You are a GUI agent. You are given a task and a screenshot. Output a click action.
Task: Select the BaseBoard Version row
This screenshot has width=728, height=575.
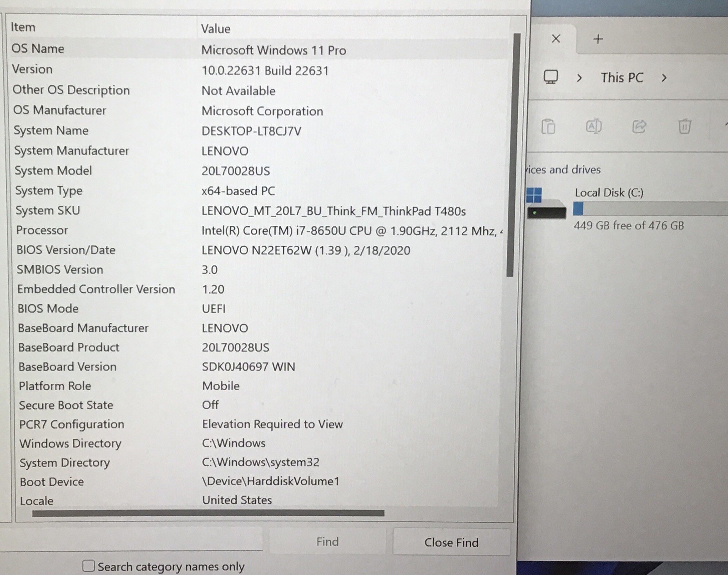tap(258, 366)
